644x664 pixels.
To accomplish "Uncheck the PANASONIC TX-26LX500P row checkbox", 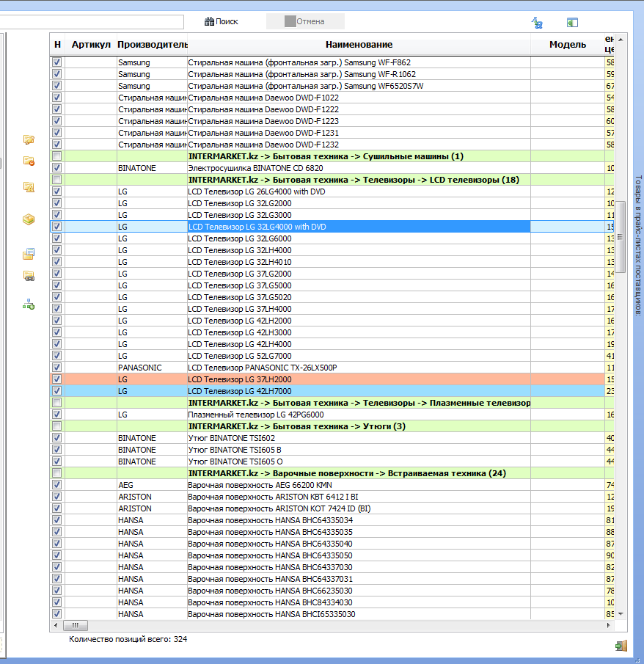I will [56, 368].
